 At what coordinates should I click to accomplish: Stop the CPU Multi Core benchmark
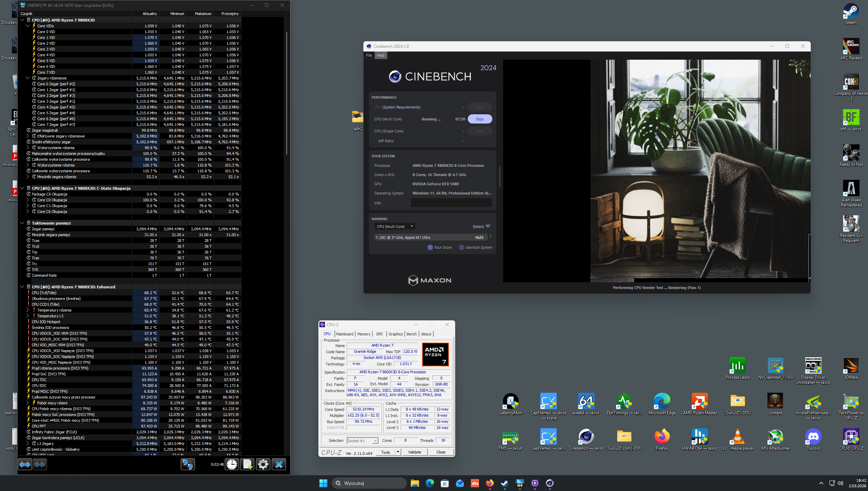[x=479, y=119]
